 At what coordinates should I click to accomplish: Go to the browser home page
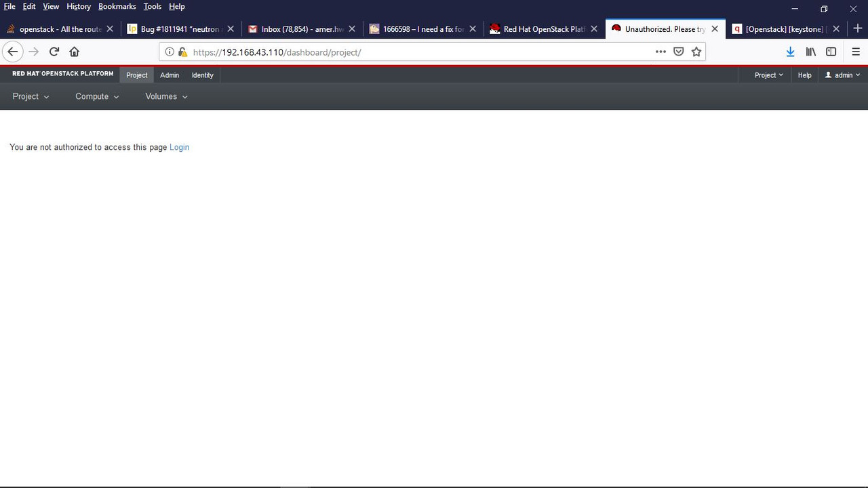[75, 52]
